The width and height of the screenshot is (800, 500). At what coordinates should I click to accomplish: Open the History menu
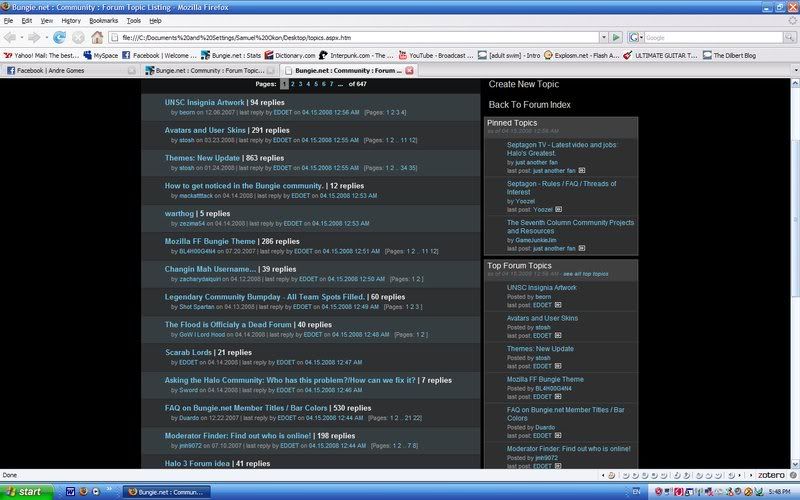click(71, 20)
